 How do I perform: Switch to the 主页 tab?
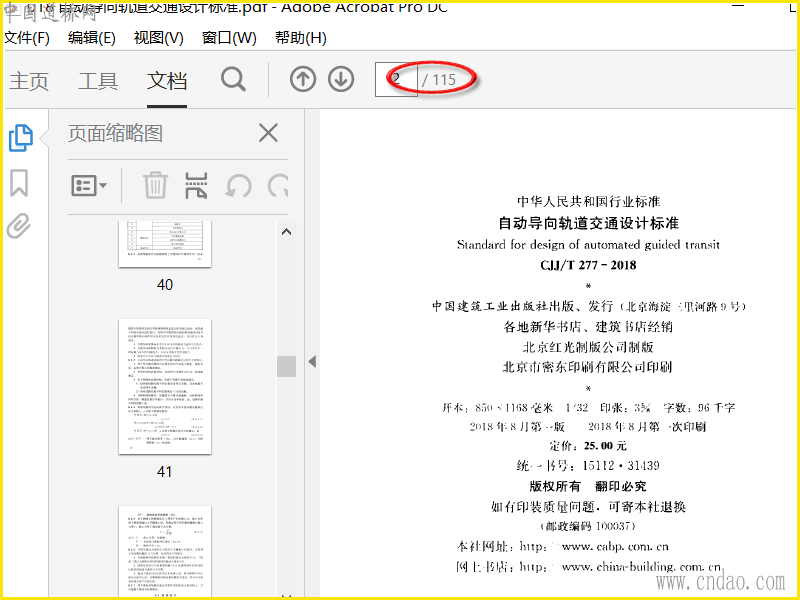point(29,81)
